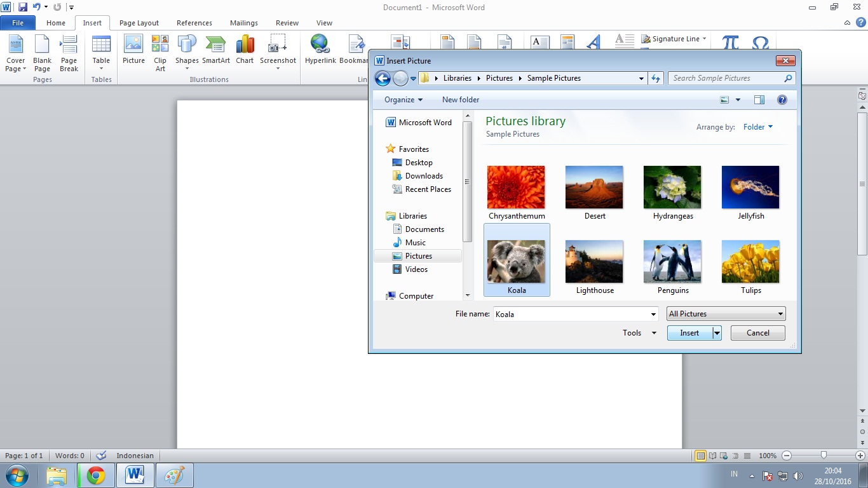Viewport: 868px width, 488px height.
Task: Open Documents library in navigation pane
Action: point(424,229)
